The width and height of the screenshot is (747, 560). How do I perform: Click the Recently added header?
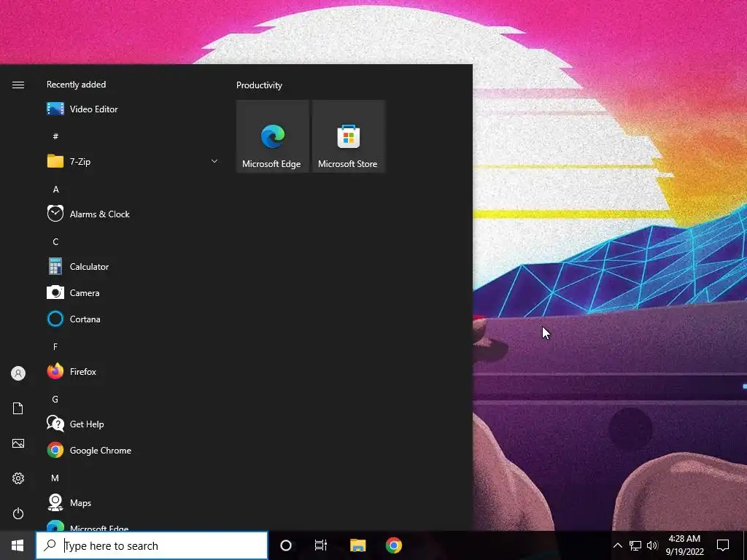[76, 85]
